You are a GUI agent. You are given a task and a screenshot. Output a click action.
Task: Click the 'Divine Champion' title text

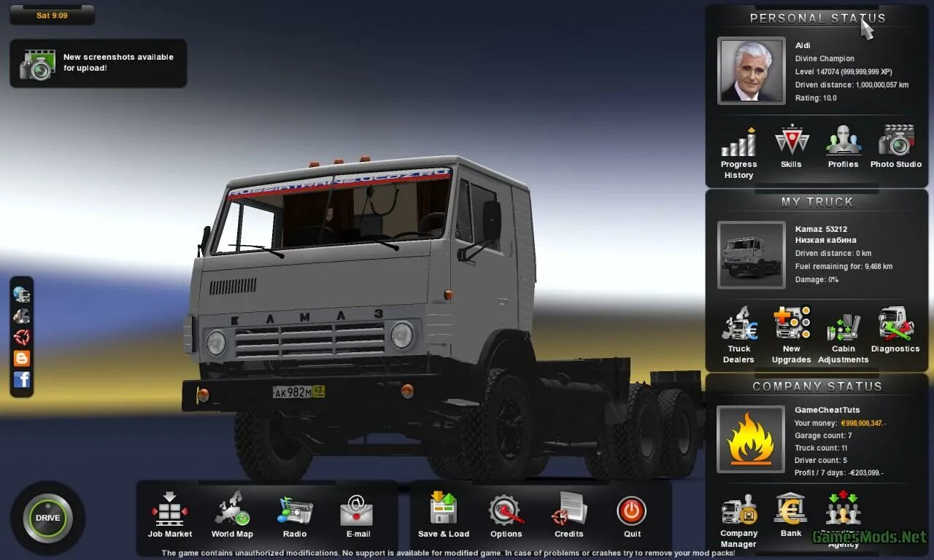824,59
